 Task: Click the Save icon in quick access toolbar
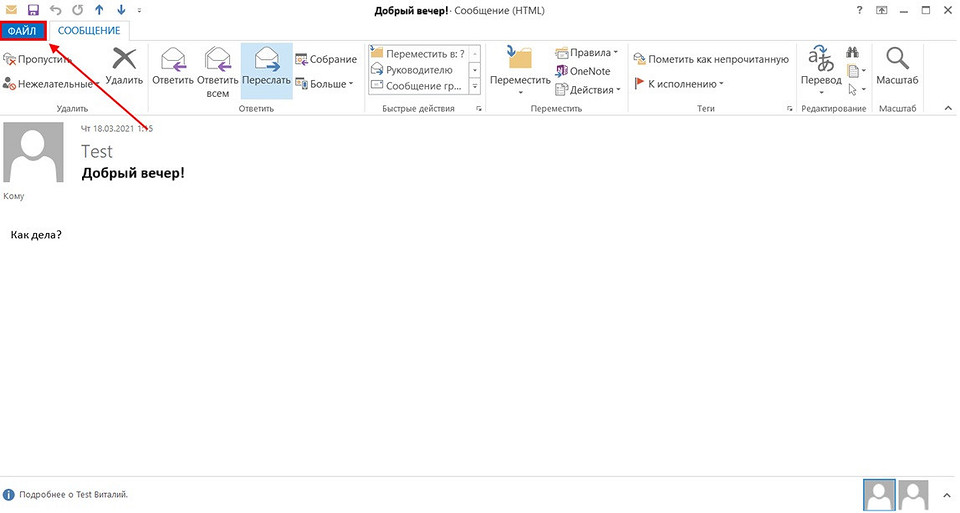click(x=33, y=10)
